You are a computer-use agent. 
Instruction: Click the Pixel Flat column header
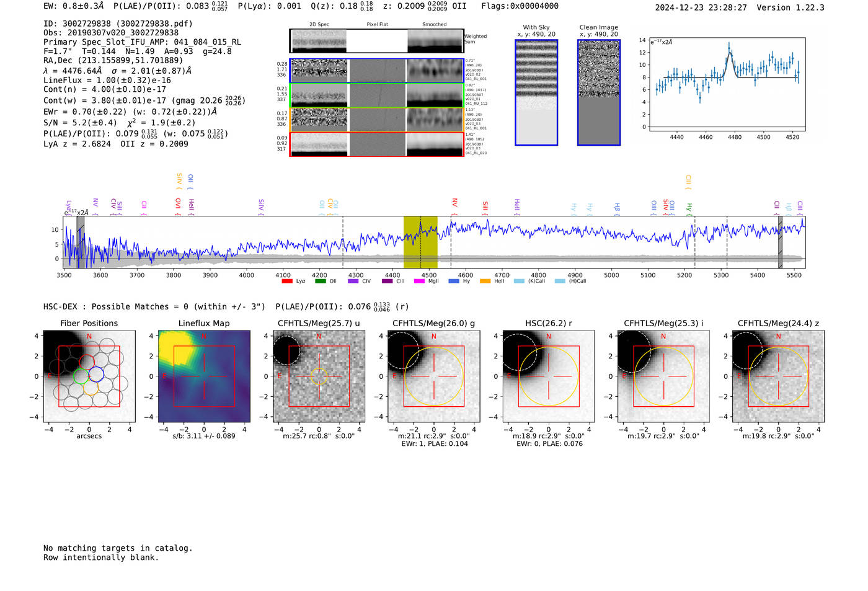pyautogui.click(x=377, y=24)
